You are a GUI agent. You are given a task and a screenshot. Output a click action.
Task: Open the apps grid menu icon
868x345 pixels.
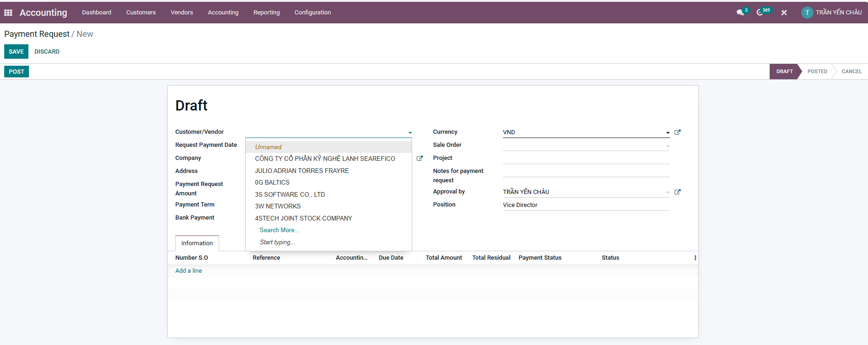click(x=8, y=13)
